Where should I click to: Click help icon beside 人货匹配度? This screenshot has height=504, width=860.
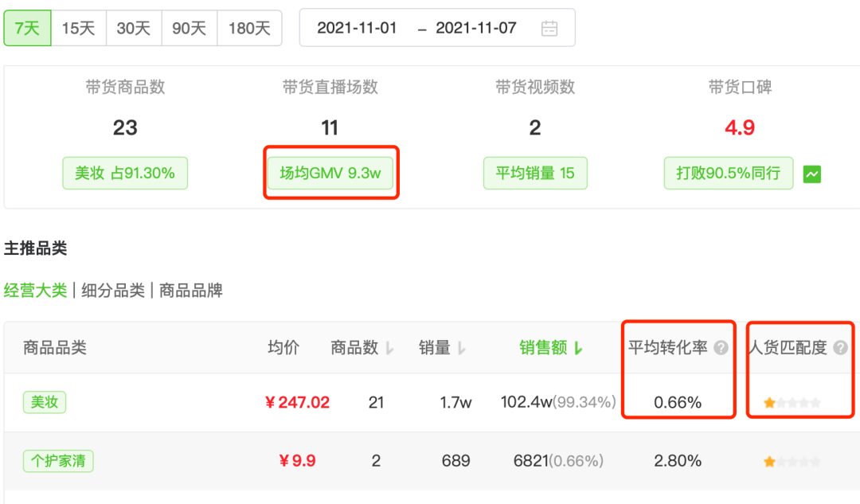click(x=840, y=348)
